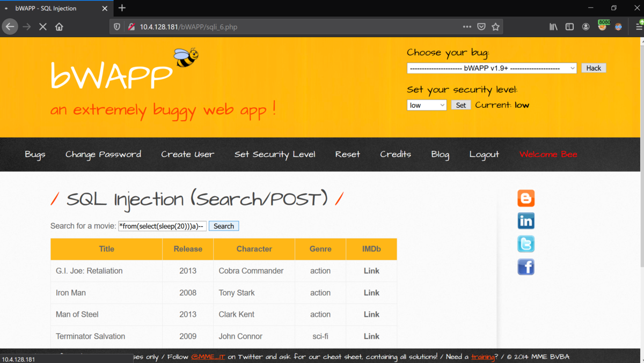The width and height of the screenshot is (644, 363).
Task: Open Change Password page
Action: click(103, 154)
